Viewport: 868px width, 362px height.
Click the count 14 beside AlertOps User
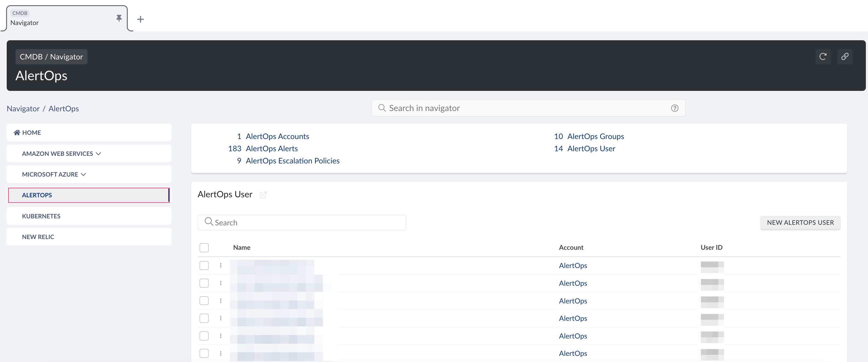coord(558,149)
